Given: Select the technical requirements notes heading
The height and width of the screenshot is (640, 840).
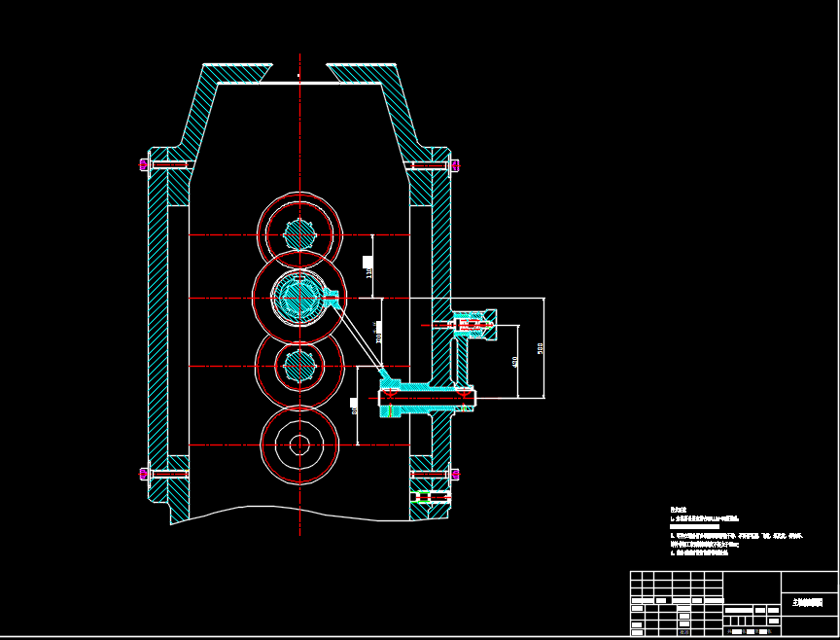Looking at the screenshot, I should [x=678, y=510].
